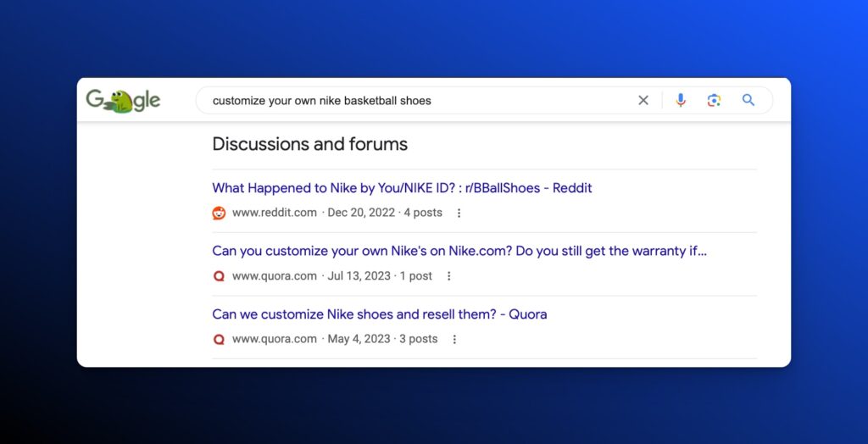Click the www.reddit.com URL text
The height and width of the screenshot is (444, 868).
click(275, 213)
